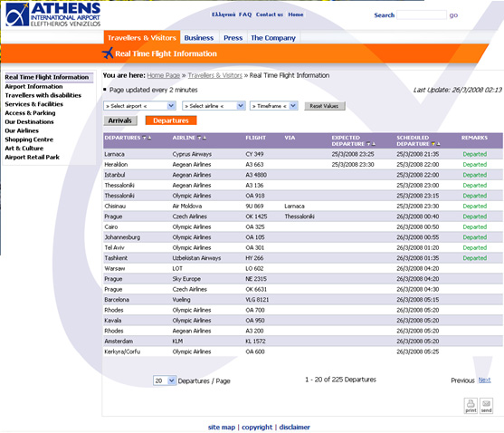Go to the Next page of departures

tap(484, 380)
